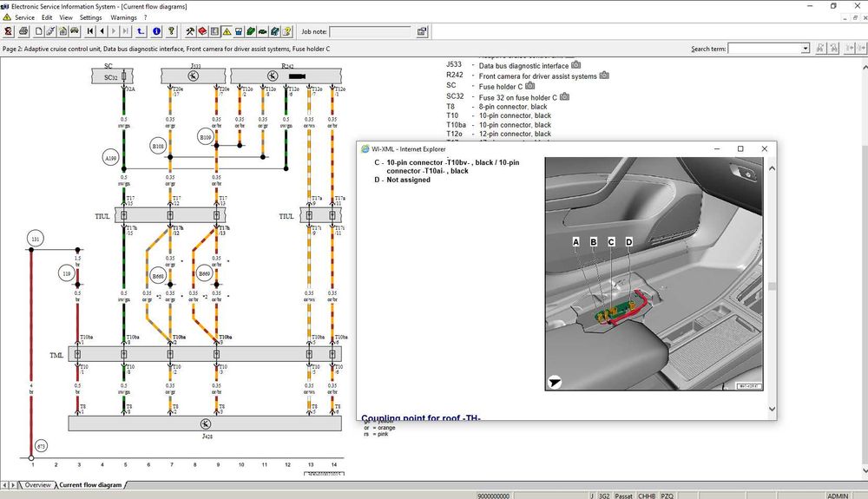Viewport: 868px width, 499px height.
Task: Click the green book icon
Action: 250,31
